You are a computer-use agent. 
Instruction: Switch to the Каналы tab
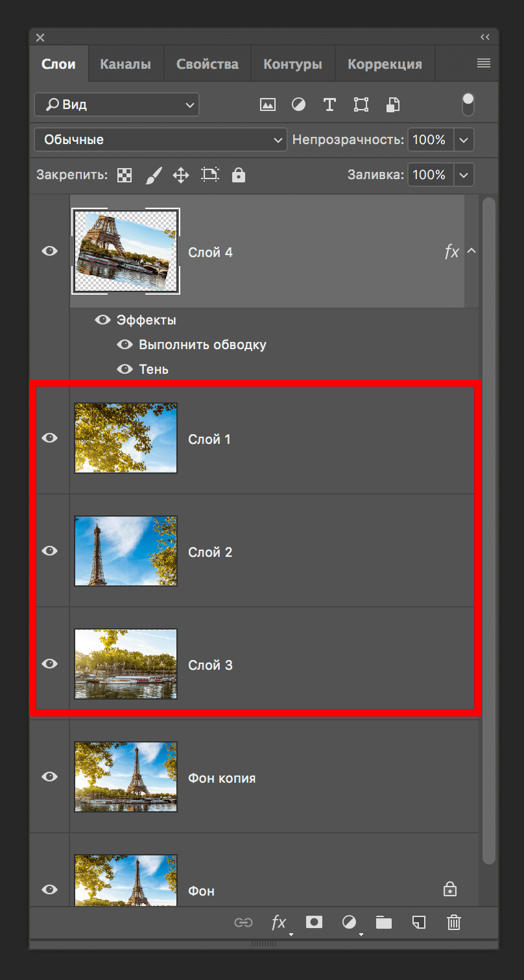125,64
